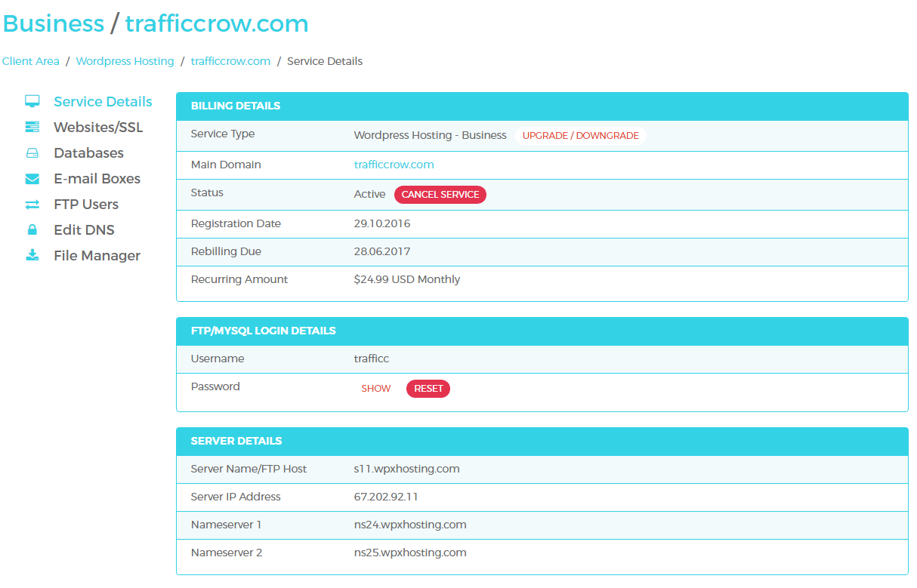This screenshot has width=917, height=588.
Task: Select the rebilling date 28.06.2017
Action: tap(382, 252)
